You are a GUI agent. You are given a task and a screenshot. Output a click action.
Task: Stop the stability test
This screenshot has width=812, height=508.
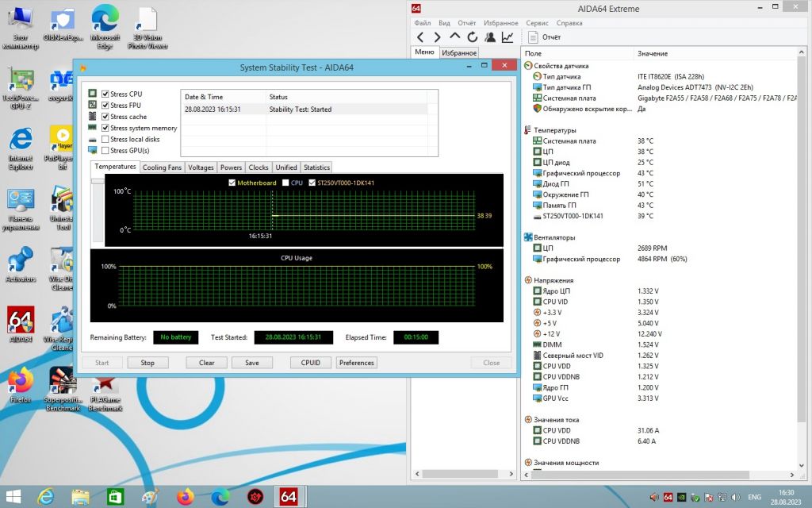tap(147, 363)
